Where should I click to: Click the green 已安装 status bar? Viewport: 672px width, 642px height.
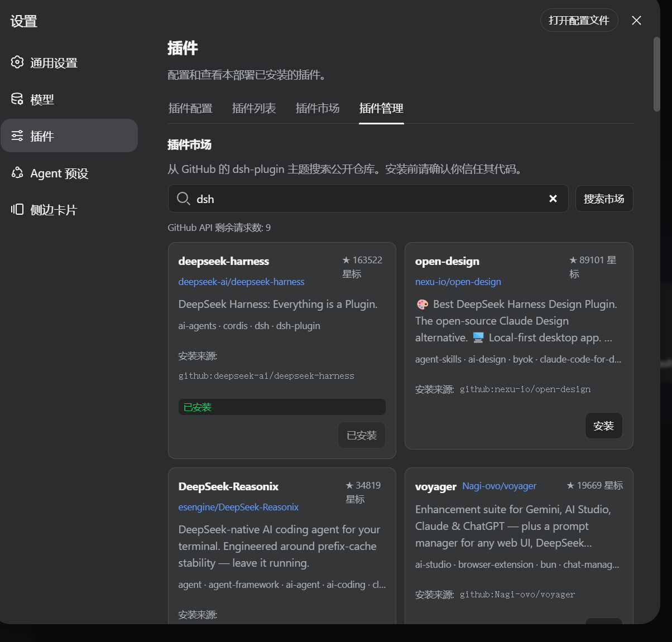click(x=282, y=407)
